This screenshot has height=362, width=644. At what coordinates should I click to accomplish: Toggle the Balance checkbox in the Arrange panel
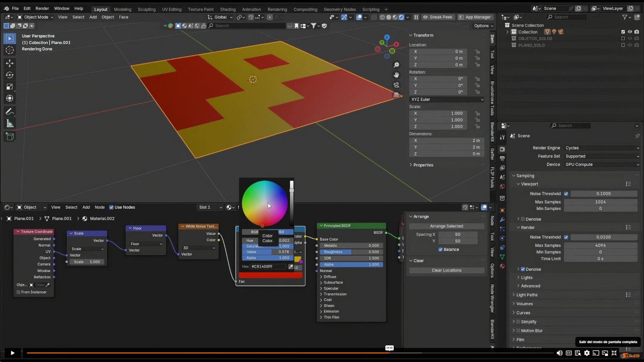(x=439, y=249)
